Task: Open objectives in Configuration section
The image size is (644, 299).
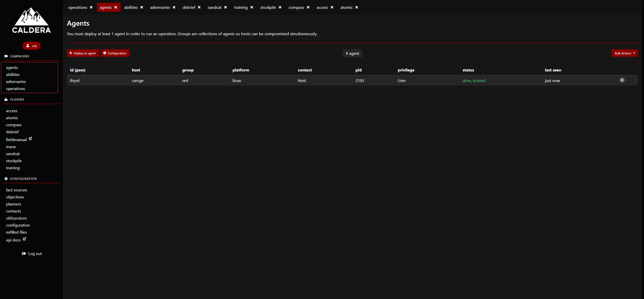Action: tap(15, 197)
